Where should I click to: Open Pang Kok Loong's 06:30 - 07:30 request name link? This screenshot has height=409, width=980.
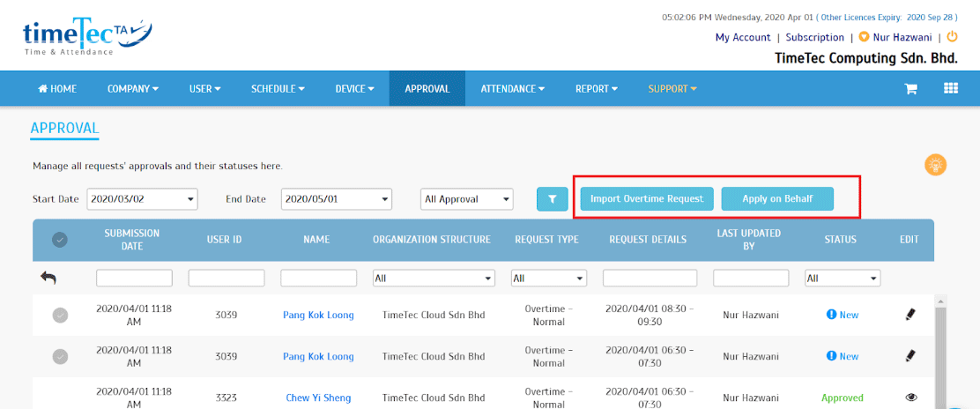click(x=318, y=356)
